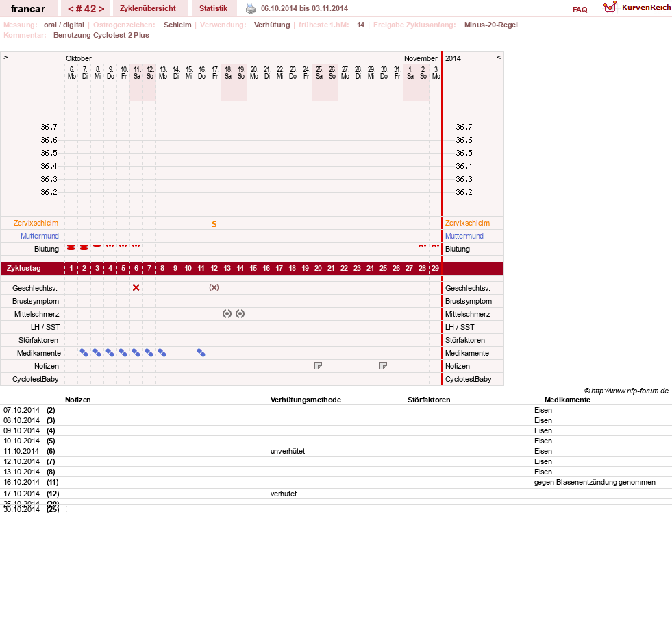The width and height of the screenshot is (672, 632).
Task: Click the cervical mucus S+ symbol on cycle day 12
Action: pos(214,223)
